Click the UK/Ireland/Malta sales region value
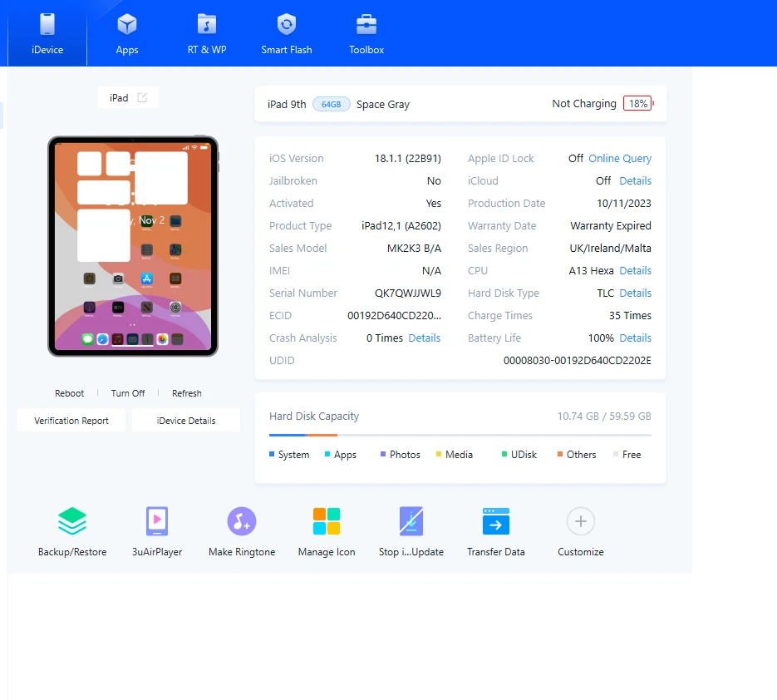 (x=610, y=248)
